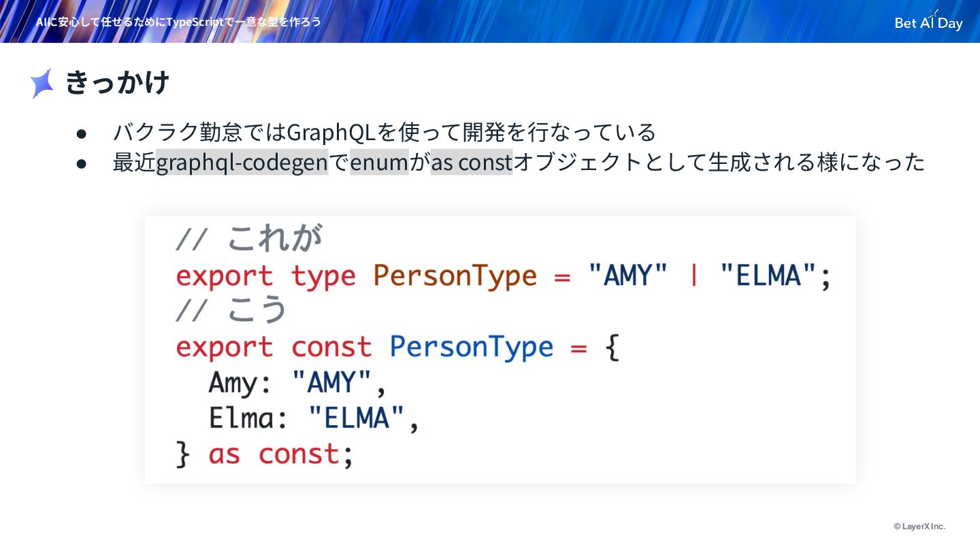Click the export type PersonType code line
The width and height of the screenshot is (980, 551).
pyautogui.click(x=504, y=275)
